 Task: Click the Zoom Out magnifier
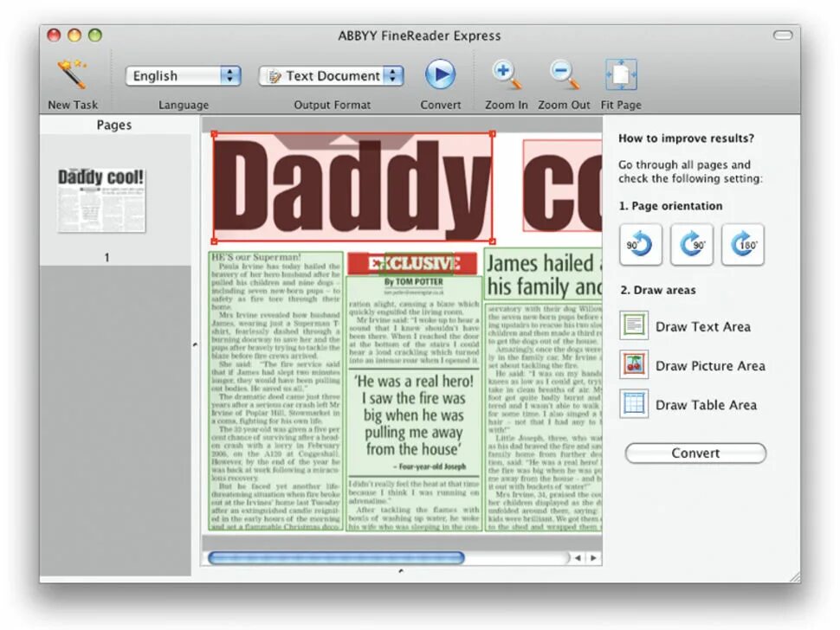click(565, 74)
